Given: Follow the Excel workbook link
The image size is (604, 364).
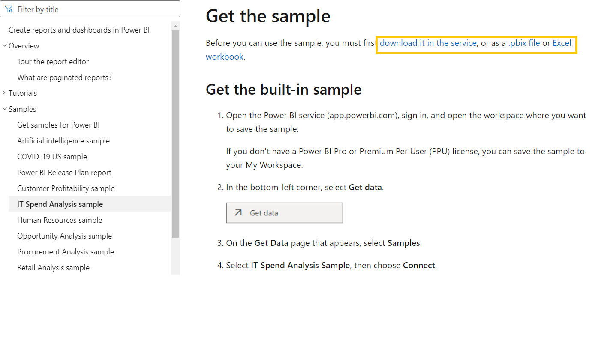Looking at the screenshot, I should pyautogui.click(x=562, y=43).
